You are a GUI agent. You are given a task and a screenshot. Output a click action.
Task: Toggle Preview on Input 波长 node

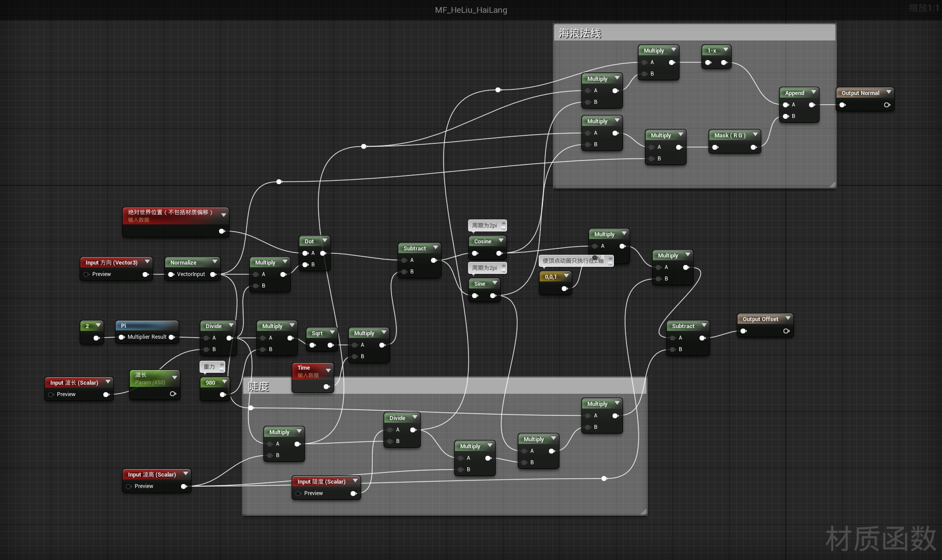[x=51, y=394]
